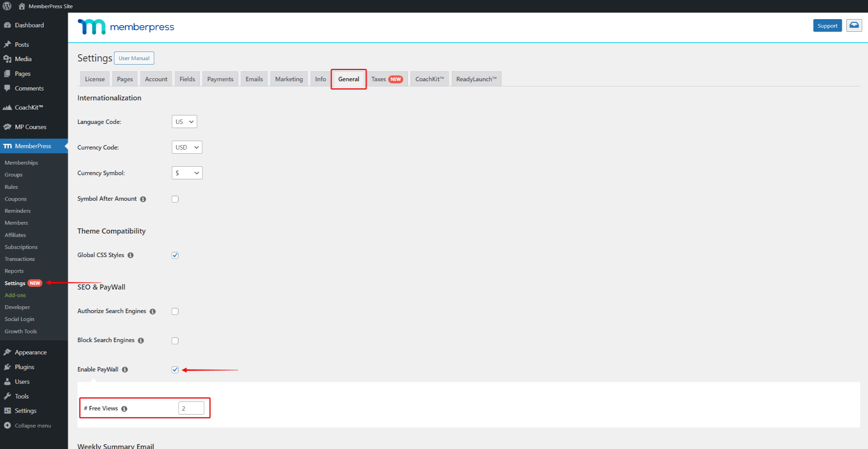The width and height of the screenshot is (868, 449).
Task: Click the Support button
Action: [827, 26]
